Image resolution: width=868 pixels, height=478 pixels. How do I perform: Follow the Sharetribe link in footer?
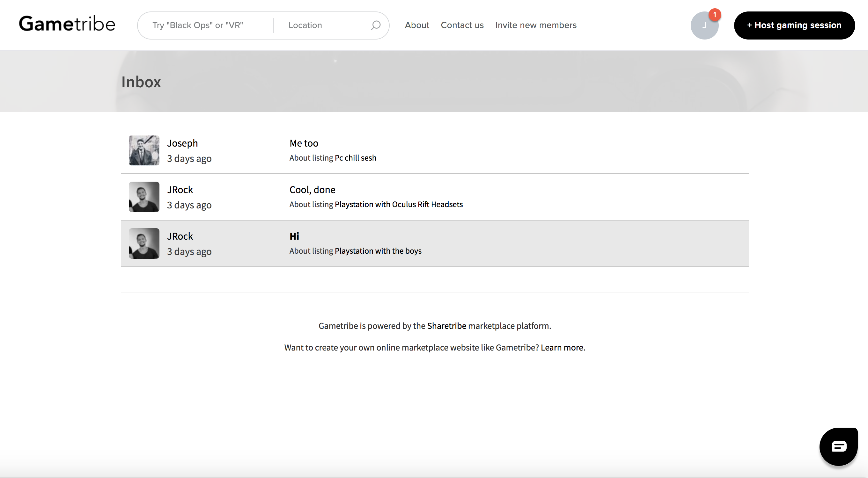click(x=446, y=326)
